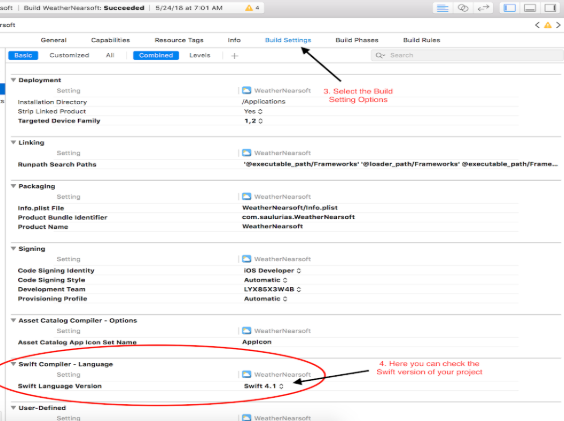The height and width of the screenshot is (421, 564).
Task: Collapse Swift Compiler - Language section
Action: (13, 364)
